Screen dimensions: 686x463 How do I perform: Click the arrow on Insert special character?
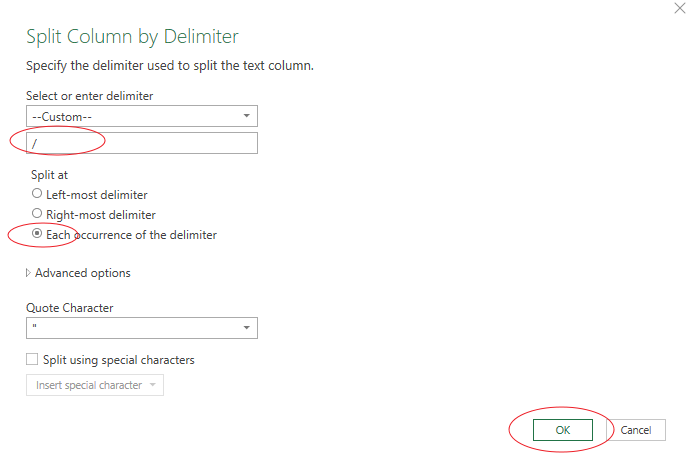click(x=152, y=385)
